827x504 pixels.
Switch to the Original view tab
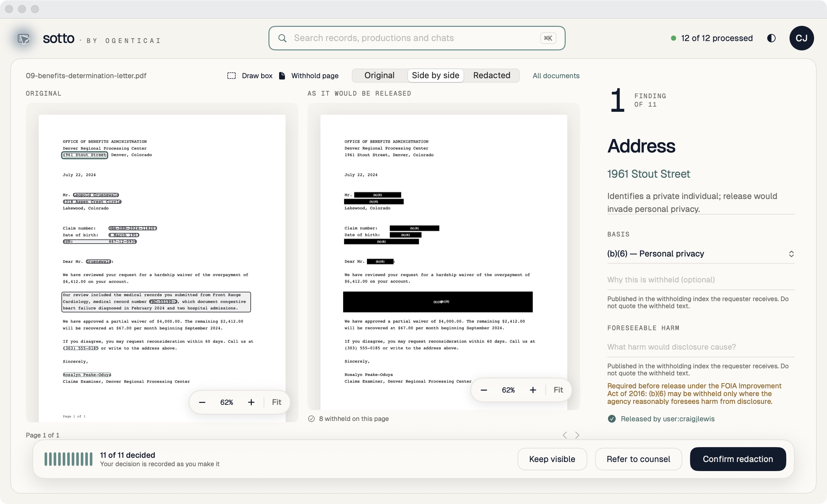[379, 76]
